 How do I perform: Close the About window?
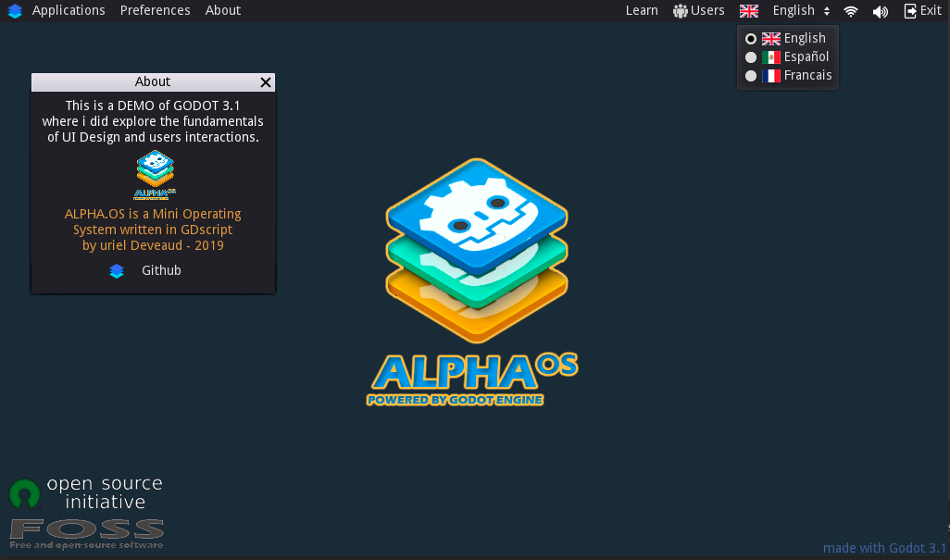[266, 82]
